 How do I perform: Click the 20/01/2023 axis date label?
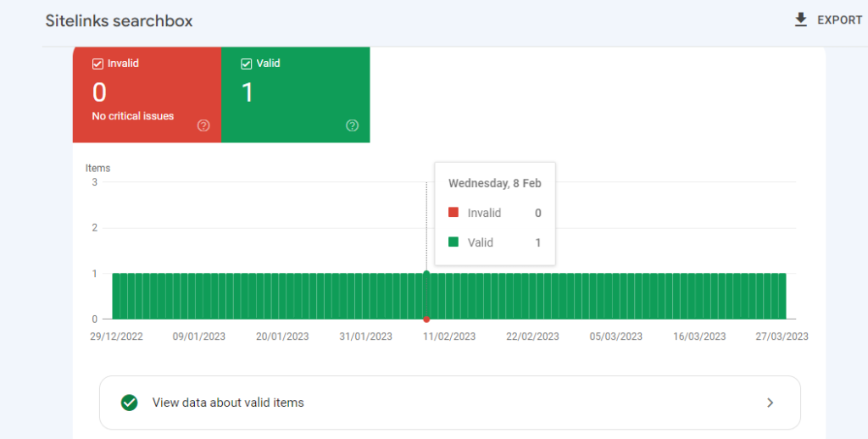282,336
